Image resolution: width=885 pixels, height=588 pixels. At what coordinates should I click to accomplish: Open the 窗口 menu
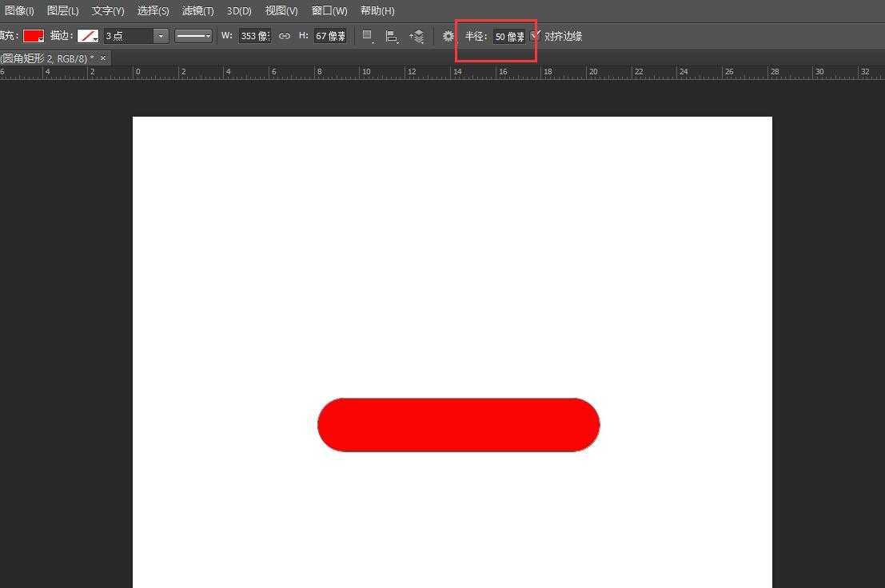tap(329, 10)
